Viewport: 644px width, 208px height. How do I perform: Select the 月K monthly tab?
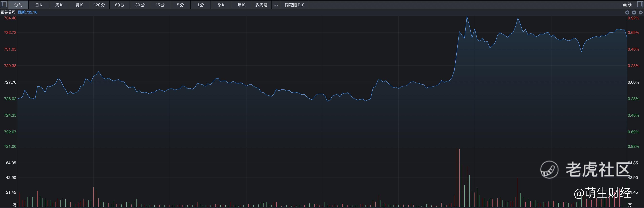point(79,5)
